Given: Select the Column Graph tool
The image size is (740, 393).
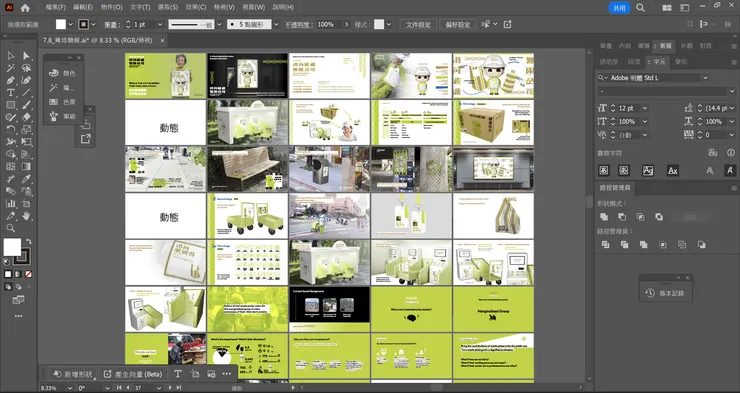Looking at the screenshot, I should pyautogui.click(x=10, y=203).
